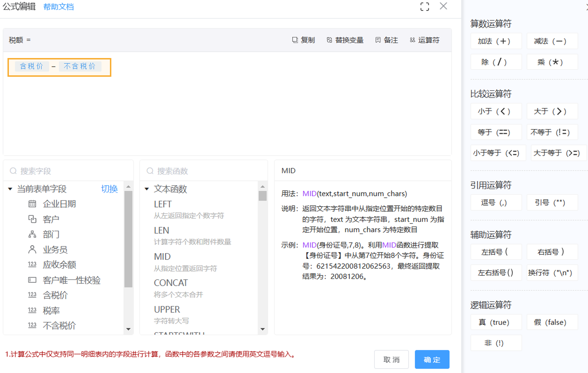588x373 pixels.
Task: Click the 确定 confirm button
Action: tap(432, 359)
